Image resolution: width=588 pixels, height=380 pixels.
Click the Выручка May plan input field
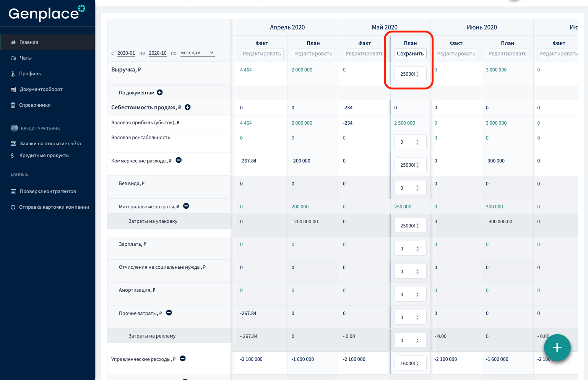click(410, 74)
